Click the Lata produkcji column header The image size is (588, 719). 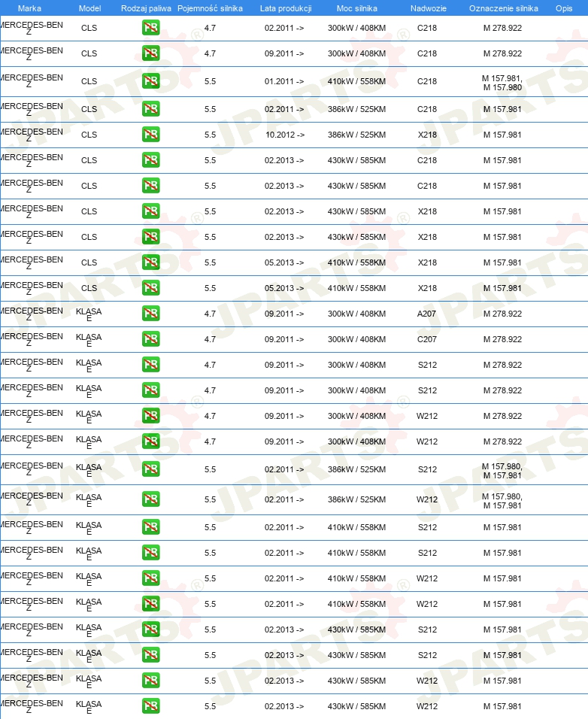point(286,8)
